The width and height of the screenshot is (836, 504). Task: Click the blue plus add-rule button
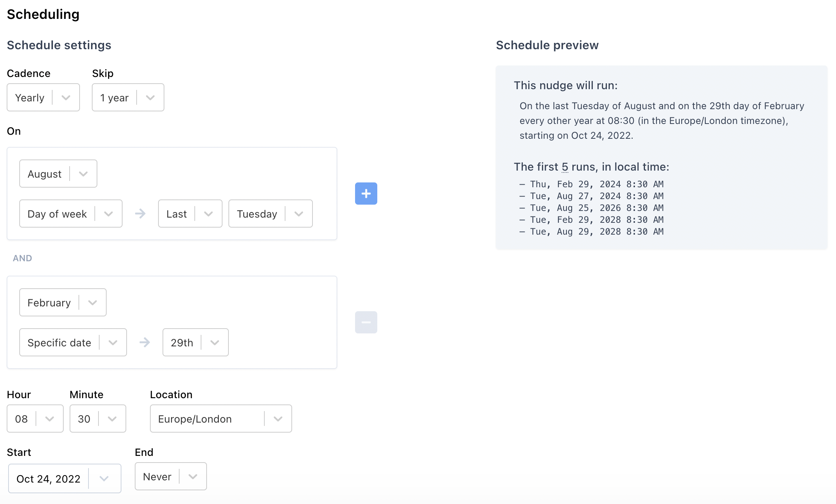pyautogui.click(x=366, y=194)
